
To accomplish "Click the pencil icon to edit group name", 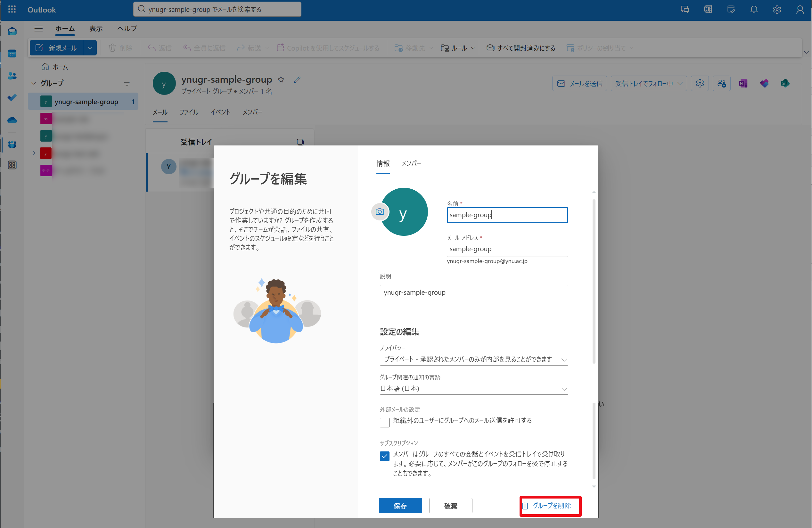I will [x=297, y=79].
